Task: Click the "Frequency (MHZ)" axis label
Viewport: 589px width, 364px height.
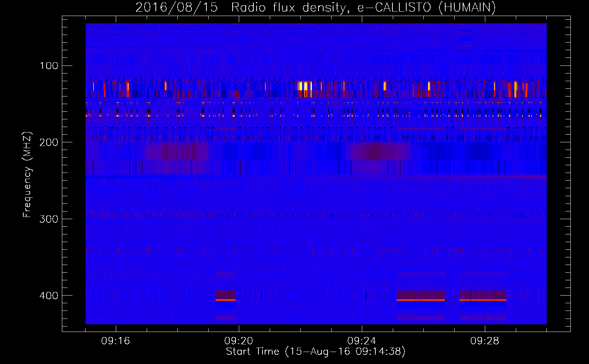Action: coord(27,175)
